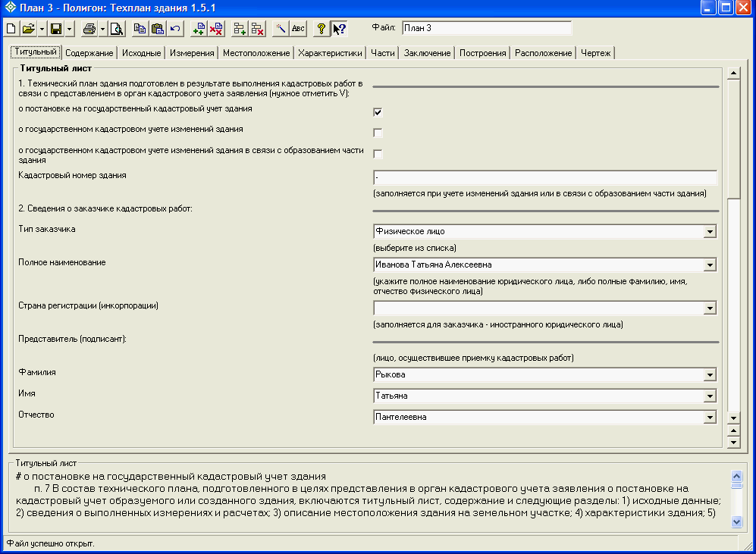Screen dimensions: 756x554
Task: Check образование части здания checkbox
Action: point(378,154)
